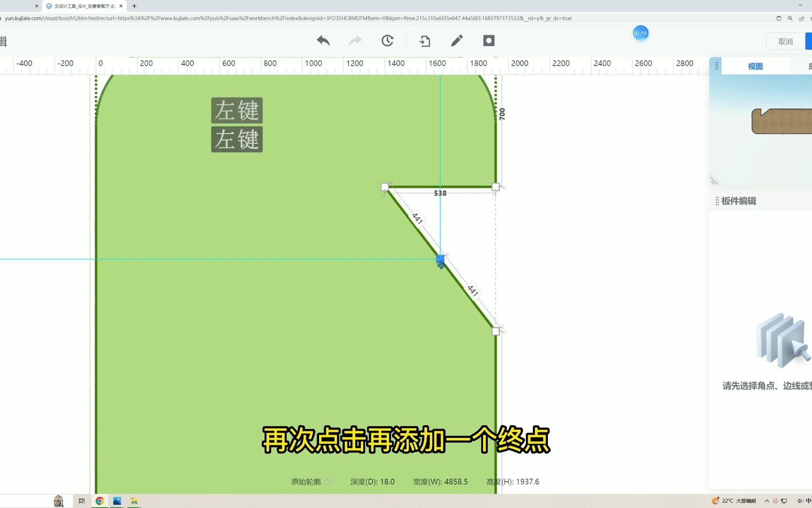Click the lower 441 dimension label
The width and height of the screenshot is (812, 508).
(473, 291)
